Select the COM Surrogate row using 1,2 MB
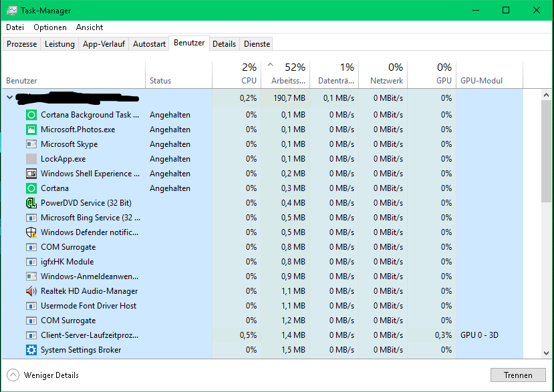This screenshot has width=554, height=392. click(263, 321)
